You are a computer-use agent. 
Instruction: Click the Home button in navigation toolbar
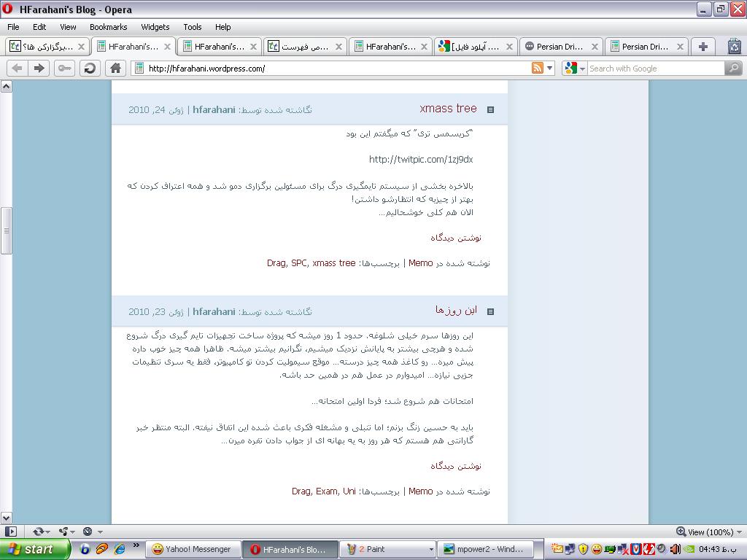[x=115, y=68]
